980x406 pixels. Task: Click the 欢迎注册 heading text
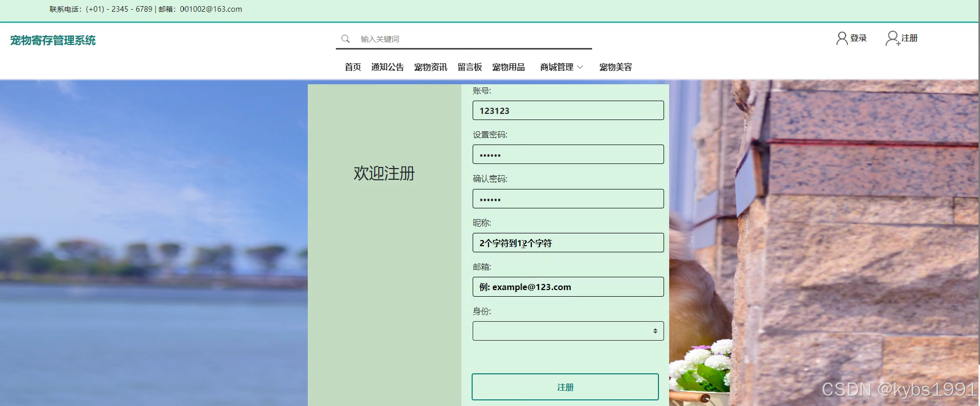384,173
